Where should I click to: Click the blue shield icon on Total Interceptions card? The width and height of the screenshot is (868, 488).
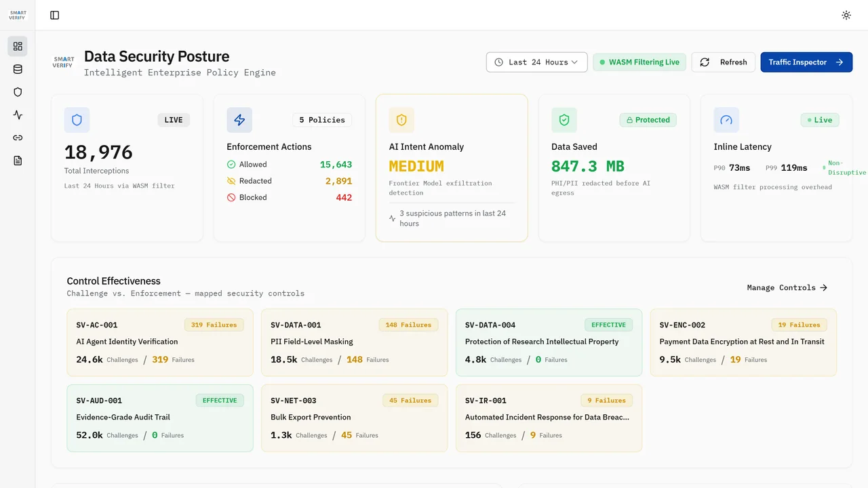(x=77, y=120)
